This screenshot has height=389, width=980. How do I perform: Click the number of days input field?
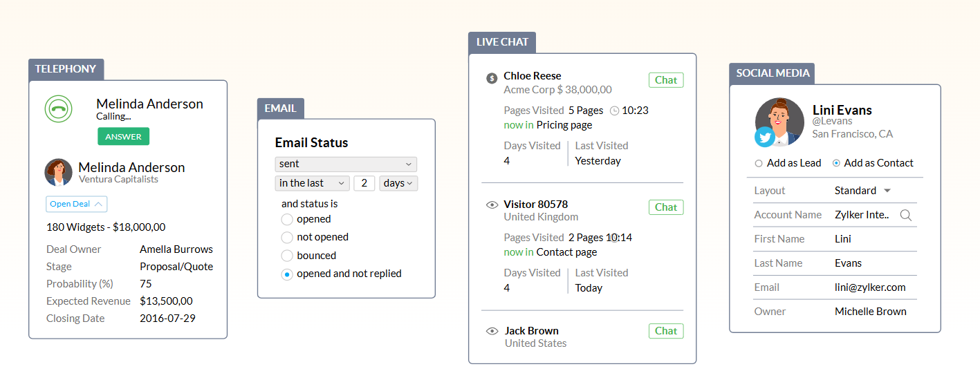coord(364,183)
